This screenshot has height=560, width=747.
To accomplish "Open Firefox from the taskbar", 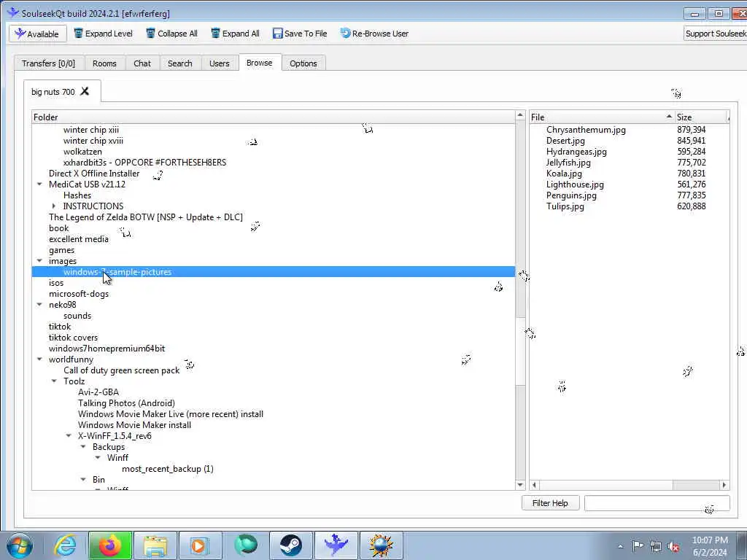I will 110,545.
